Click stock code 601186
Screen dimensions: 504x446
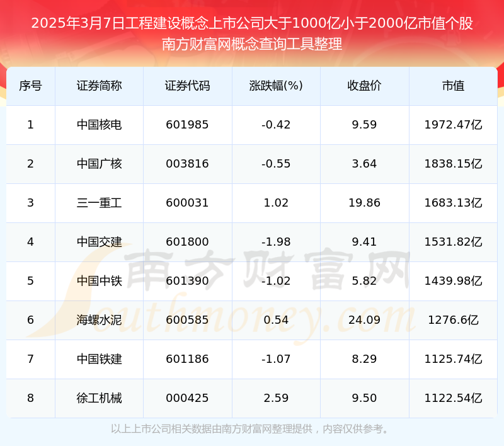coord(187,359)
